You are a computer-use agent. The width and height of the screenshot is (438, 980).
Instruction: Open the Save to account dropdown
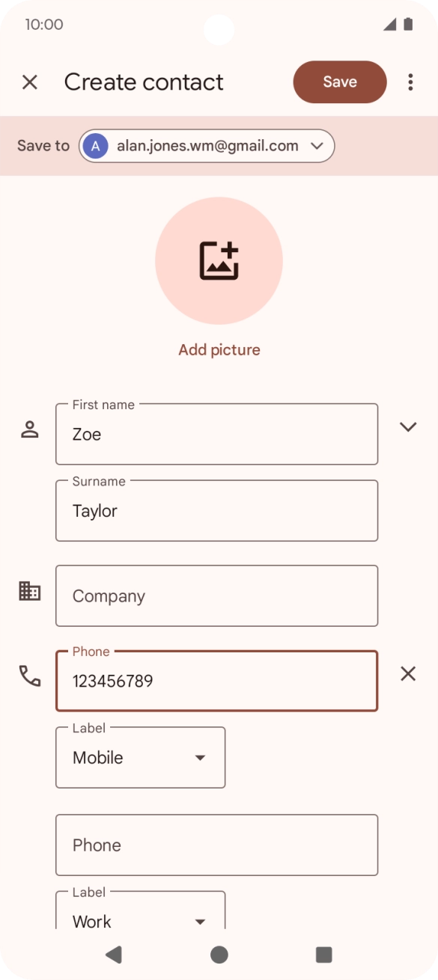click(207, 146)
